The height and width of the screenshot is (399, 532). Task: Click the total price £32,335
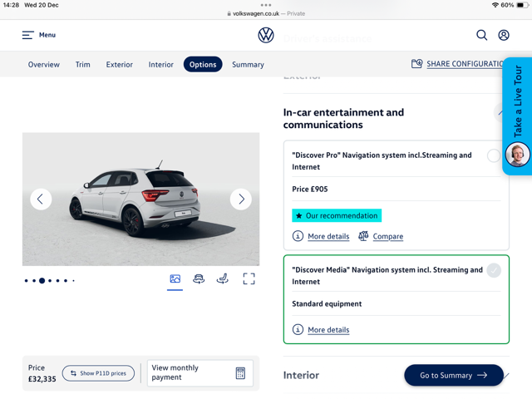coord(42,379)
